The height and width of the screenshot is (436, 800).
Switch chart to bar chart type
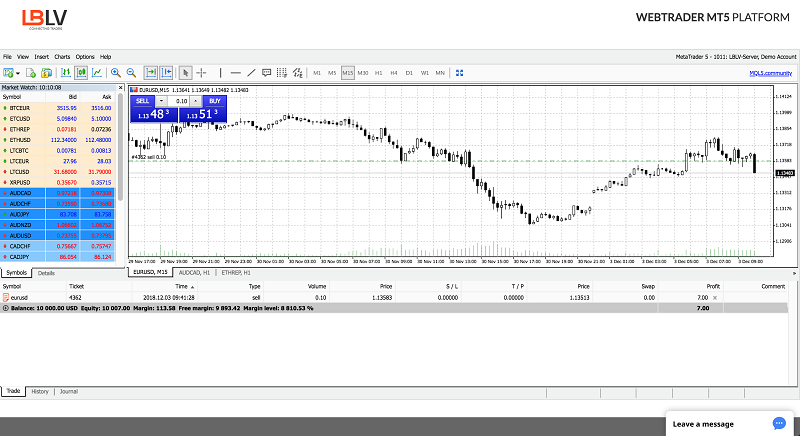pos(65,73)
